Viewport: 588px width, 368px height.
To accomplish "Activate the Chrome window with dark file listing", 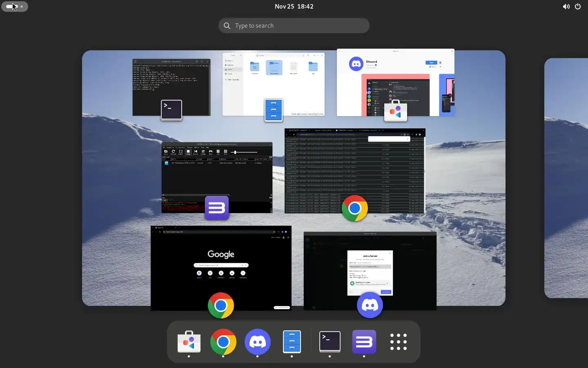I will coord(355,171).
